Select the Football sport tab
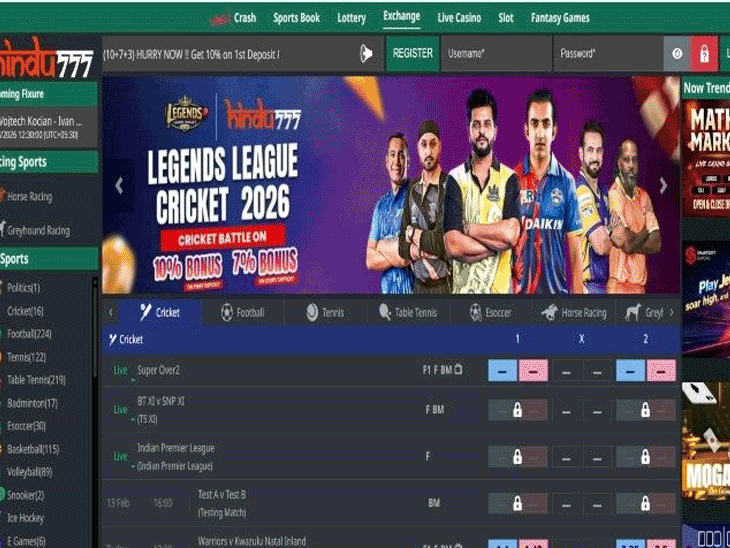 click(x=243, y=312)
